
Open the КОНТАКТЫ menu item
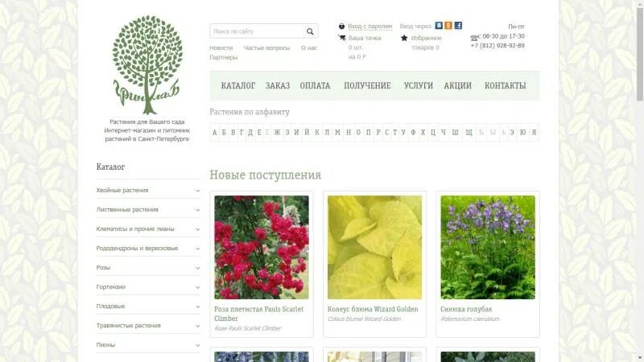pyautogui.click(x=506, y=85)
